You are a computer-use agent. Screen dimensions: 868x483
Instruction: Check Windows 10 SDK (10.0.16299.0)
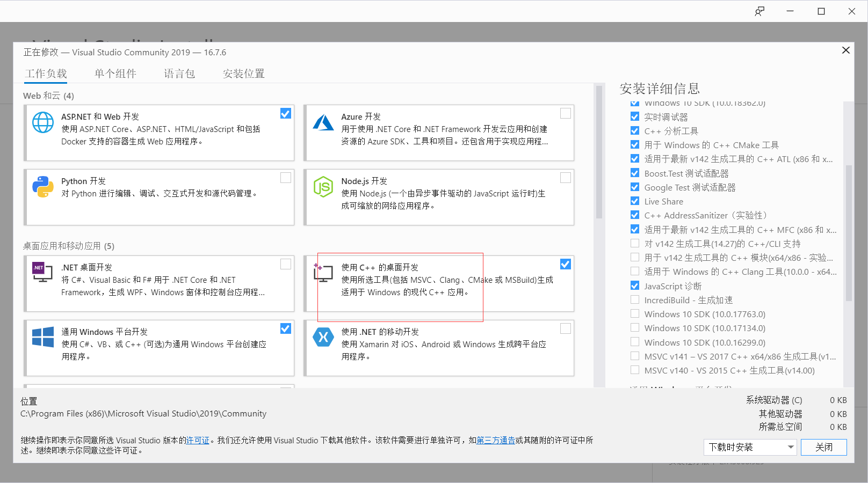tap(635, 342)
